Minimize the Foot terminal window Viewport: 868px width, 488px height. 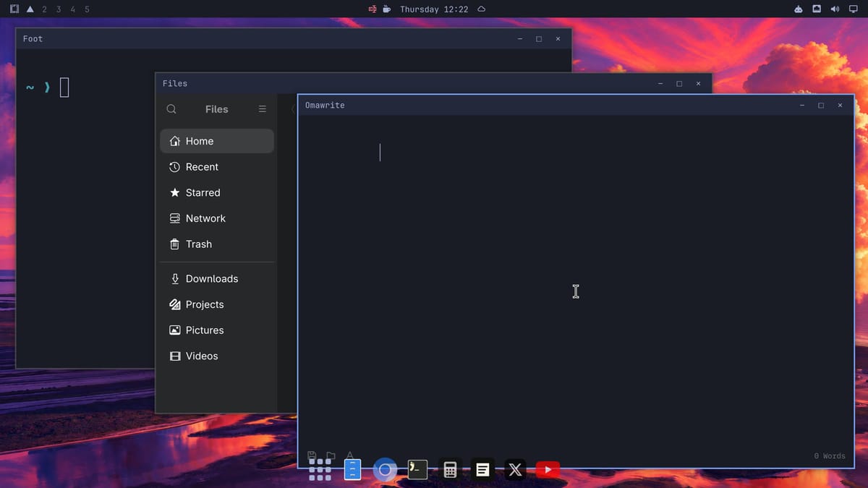(x=520, y=39)
